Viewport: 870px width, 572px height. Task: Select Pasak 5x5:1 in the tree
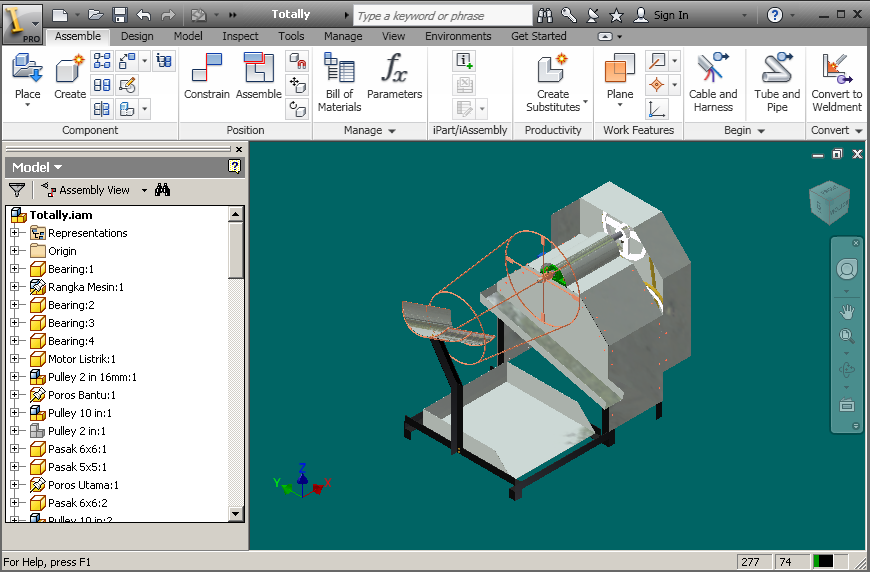[x=77, y=467]
